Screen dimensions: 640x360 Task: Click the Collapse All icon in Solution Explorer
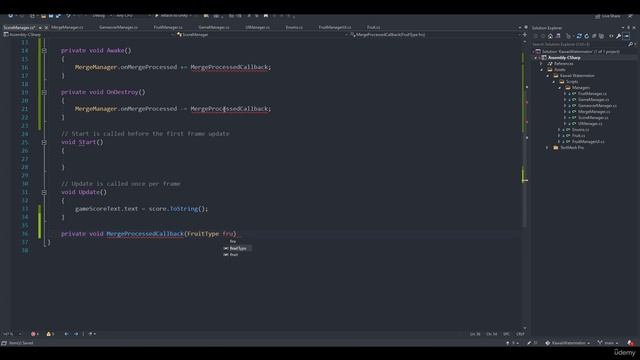pyautogui.click(x=594, y=36)
